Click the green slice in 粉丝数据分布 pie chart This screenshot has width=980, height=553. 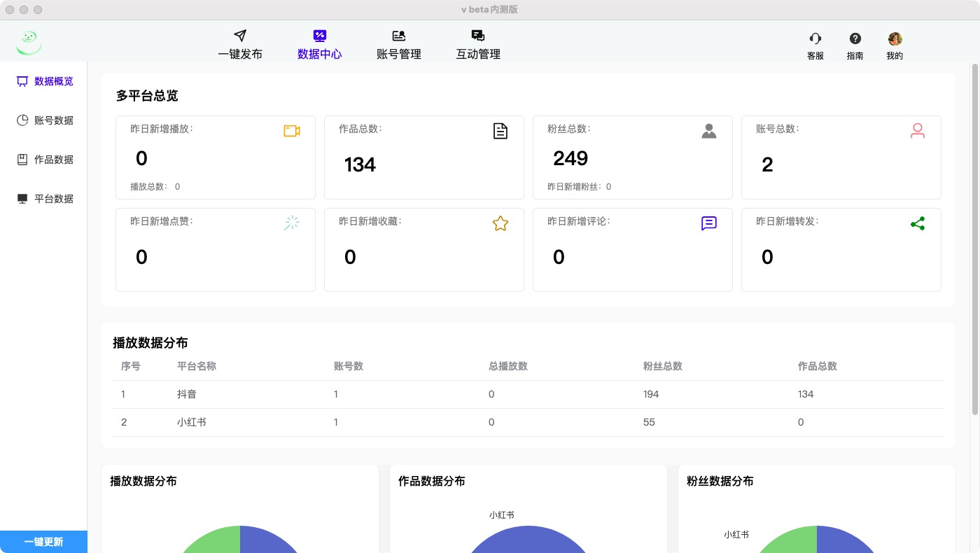pyautogui.click(x=794, y=542)
